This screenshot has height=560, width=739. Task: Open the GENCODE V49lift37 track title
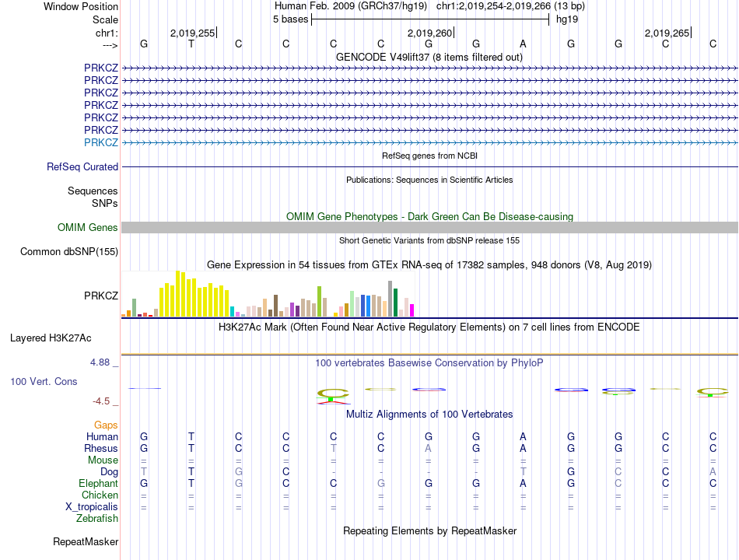[429, 57]
